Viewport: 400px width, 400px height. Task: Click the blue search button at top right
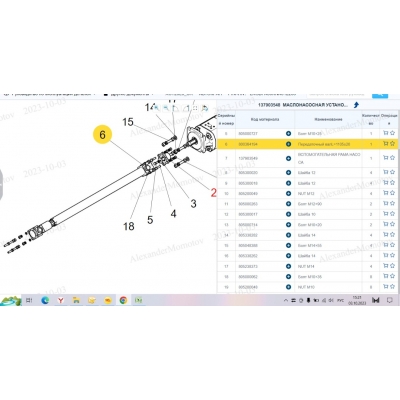tap(380, 95)
